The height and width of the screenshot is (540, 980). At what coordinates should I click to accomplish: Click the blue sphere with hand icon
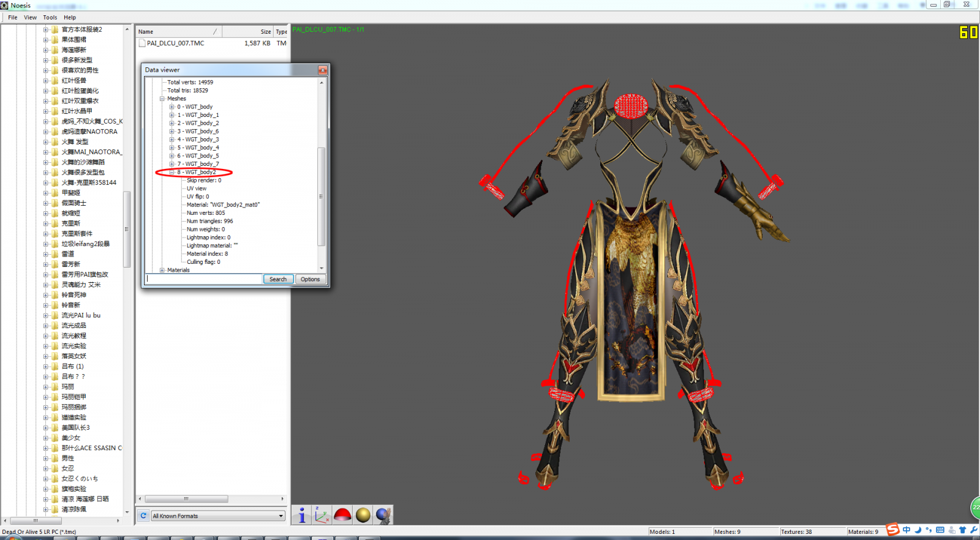[x=383, y=516]
